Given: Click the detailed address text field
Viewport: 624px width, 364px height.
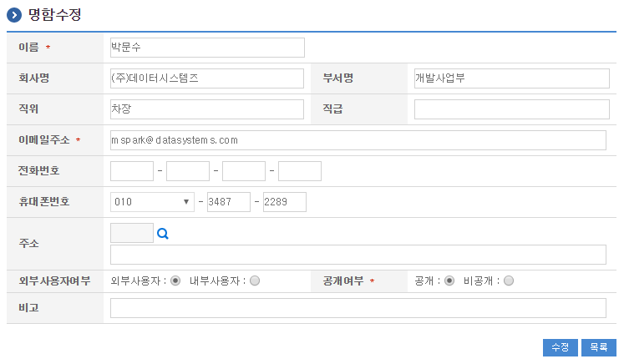Looking at the screenshot, I should pos(358,255).
